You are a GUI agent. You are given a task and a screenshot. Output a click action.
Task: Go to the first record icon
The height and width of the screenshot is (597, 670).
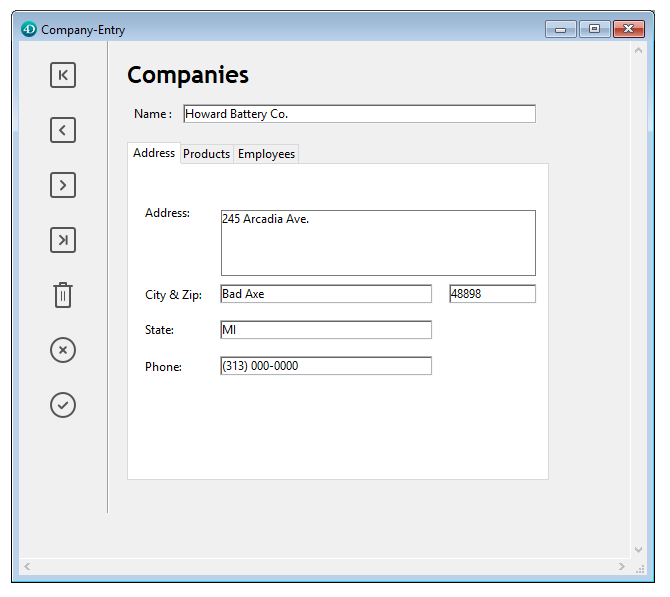(x=63, y=75)
